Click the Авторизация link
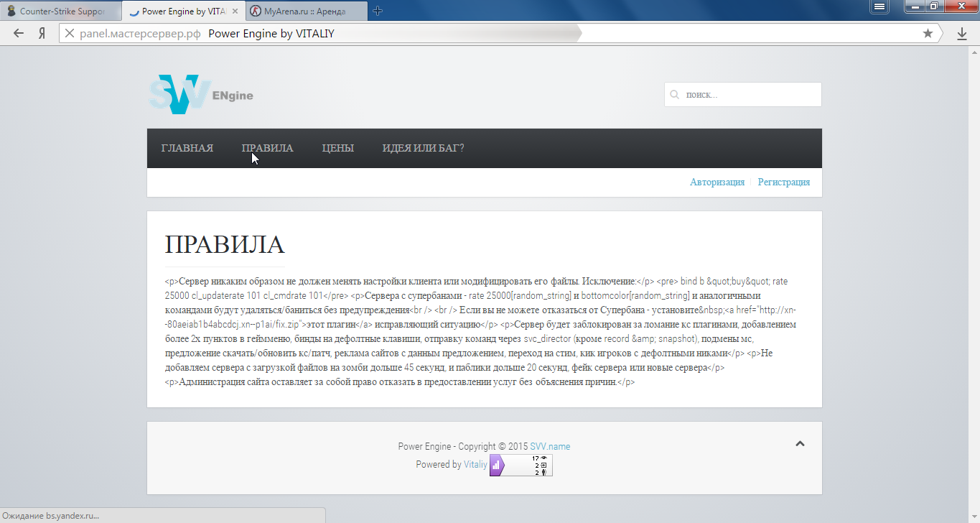The image size is (980, 523). [x=717, y=182]
